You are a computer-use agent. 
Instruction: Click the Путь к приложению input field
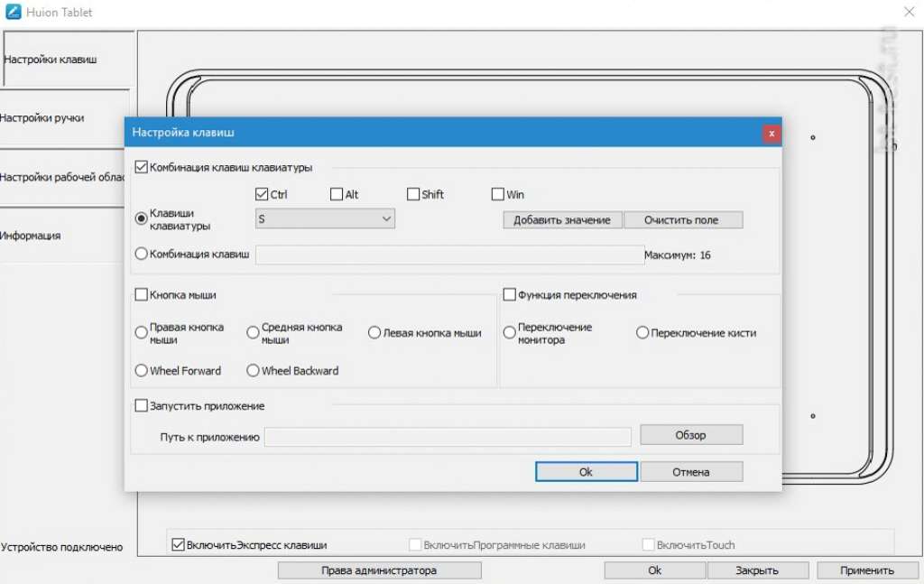click(447, 437)
